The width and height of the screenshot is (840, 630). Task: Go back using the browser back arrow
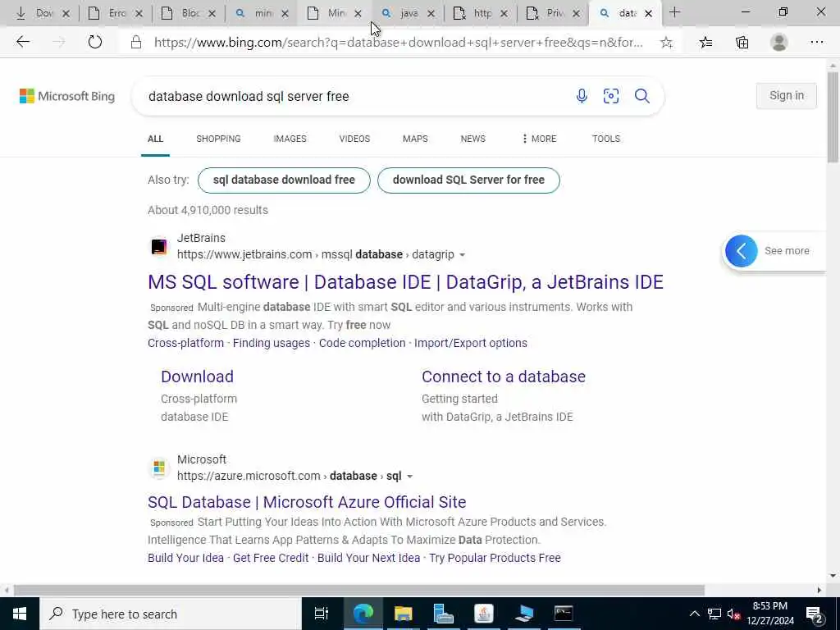point(22,42)
